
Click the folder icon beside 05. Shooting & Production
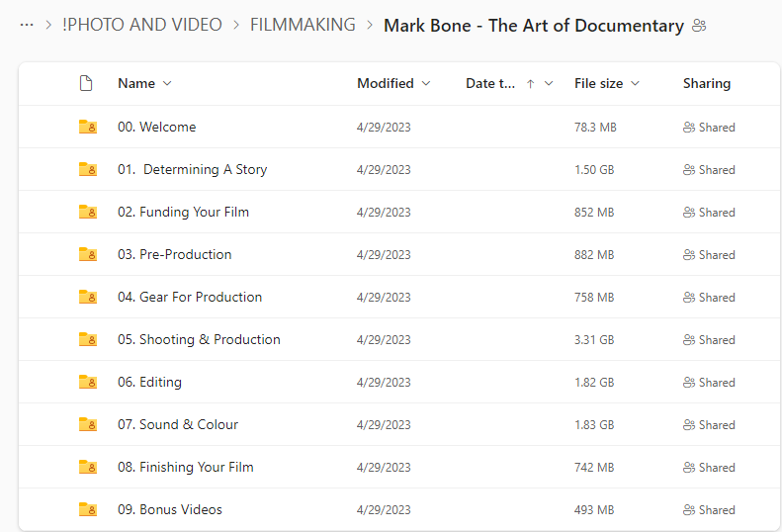(88, 339)
